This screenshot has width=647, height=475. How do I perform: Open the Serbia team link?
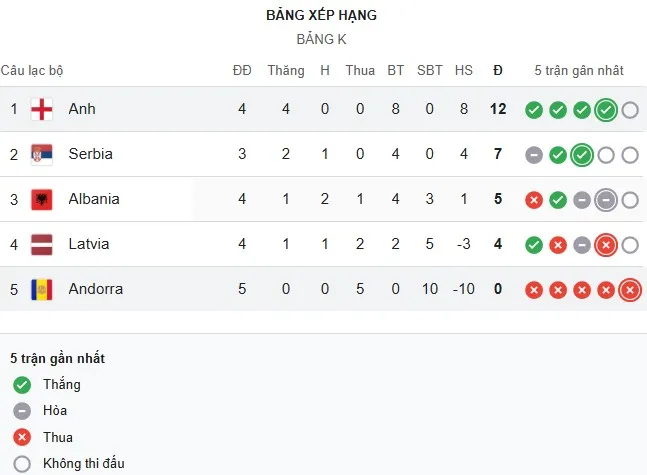tap(90, 154)
